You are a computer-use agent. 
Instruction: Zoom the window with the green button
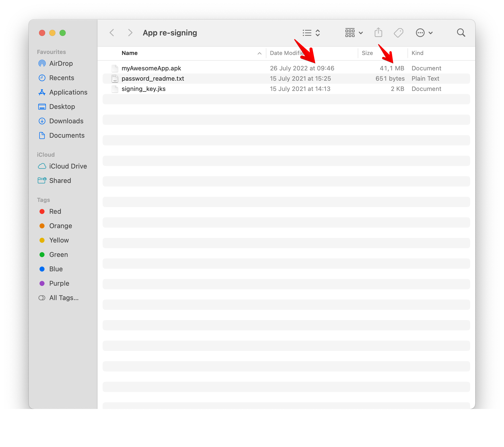[63, 33]
